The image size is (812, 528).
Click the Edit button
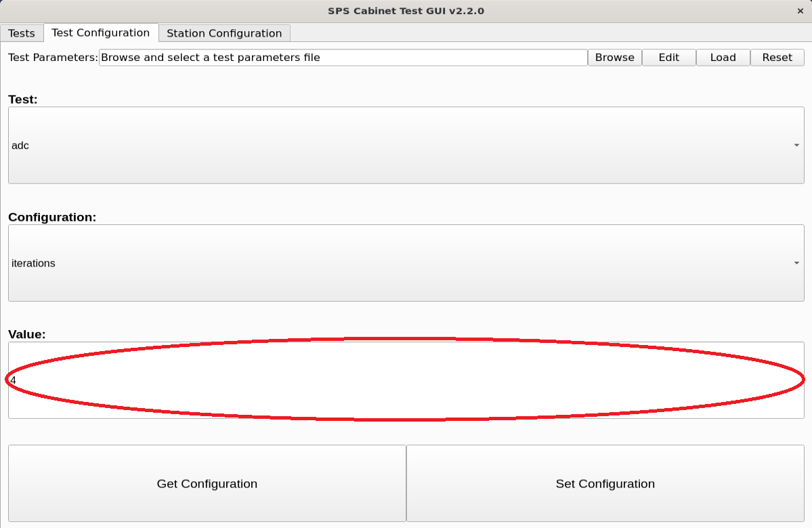pos(668,57)
